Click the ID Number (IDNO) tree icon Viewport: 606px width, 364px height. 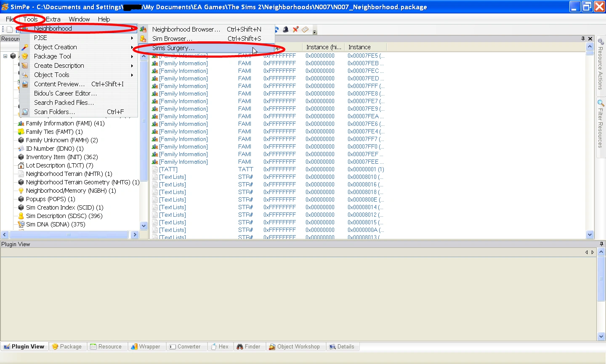[x=21, y=149]
